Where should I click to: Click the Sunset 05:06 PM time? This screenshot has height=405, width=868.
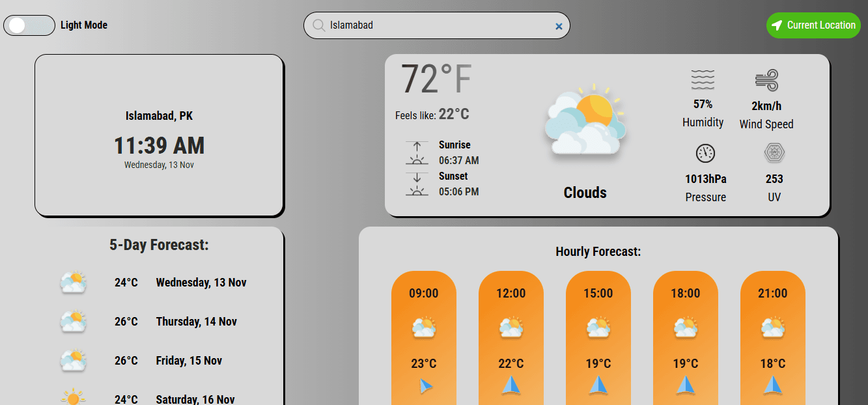(458, 191)
